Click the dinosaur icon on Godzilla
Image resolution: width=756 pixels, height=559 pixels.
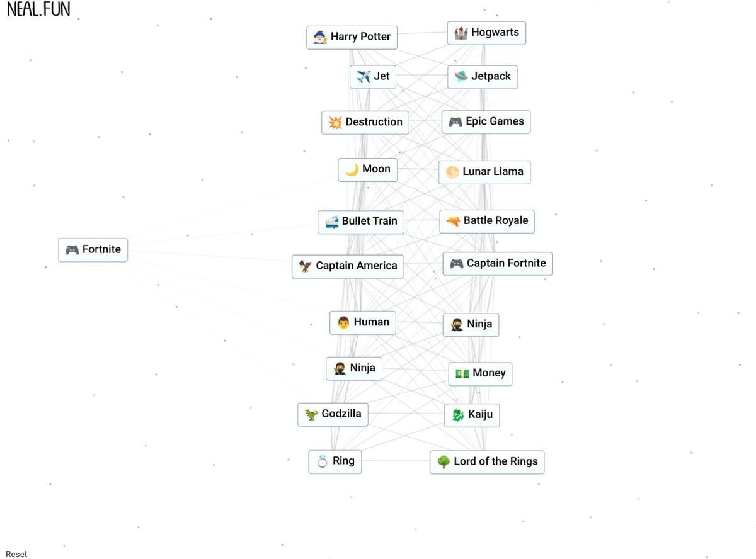pyautogui.click(x=311, y=414)
